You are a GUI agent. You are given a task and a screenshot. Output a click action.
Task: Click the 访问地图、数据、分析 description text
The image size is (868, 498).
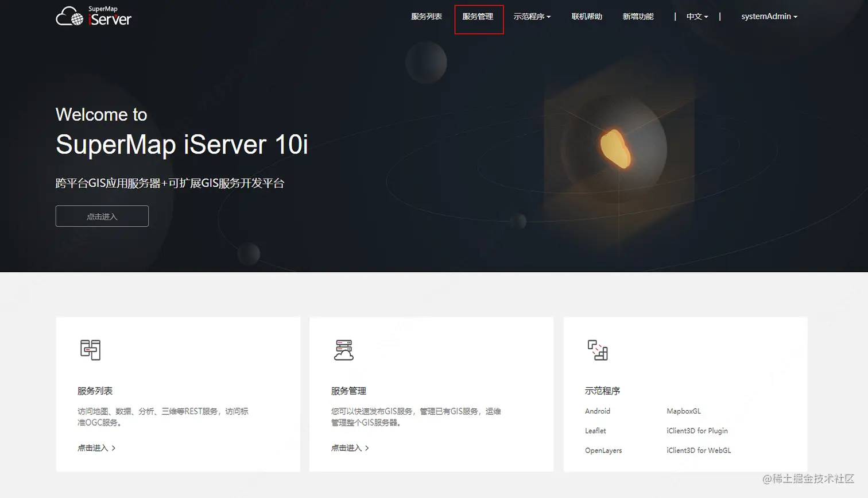[x=163, y=417]
